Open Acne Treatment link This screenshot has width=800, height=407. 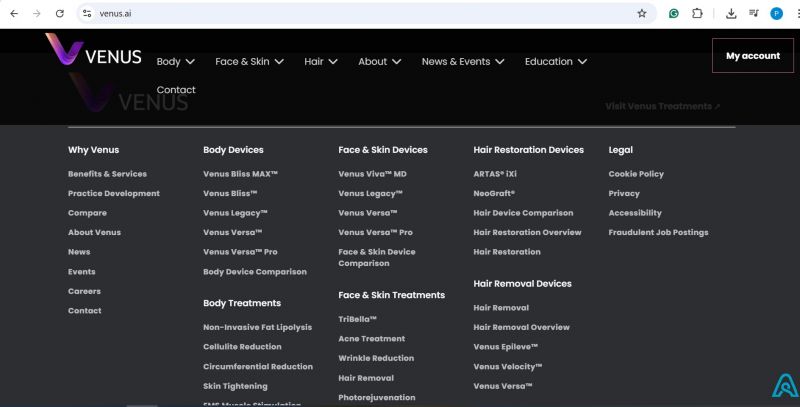click(371, 339)
